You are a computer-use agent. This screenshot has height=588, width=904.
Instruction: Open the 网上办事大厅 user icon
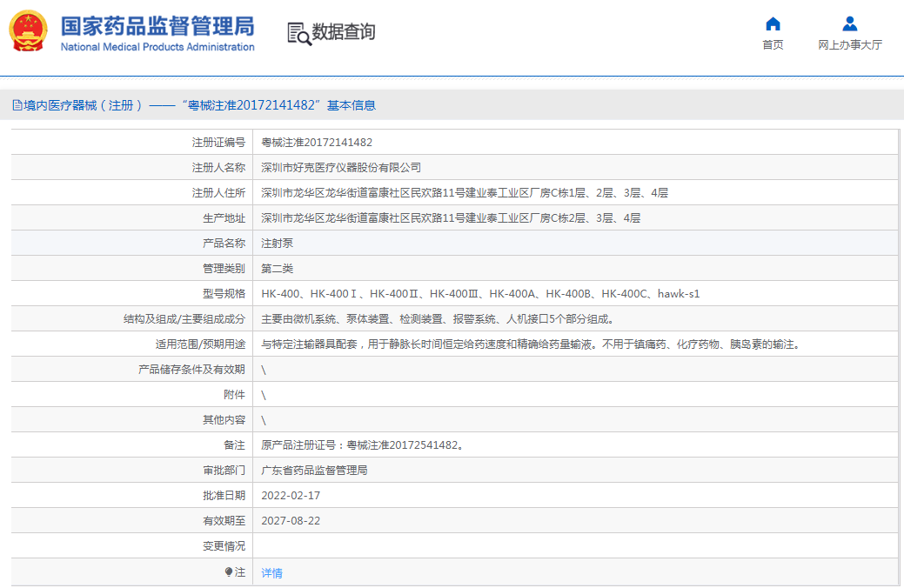tap(850, 24)
